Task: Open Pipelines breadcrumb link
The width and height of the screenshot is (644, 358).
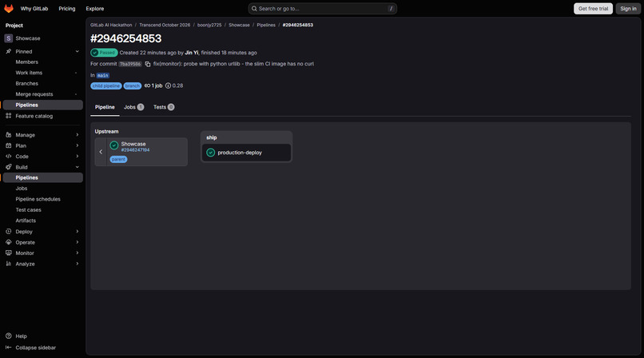Action: point(266,25)
